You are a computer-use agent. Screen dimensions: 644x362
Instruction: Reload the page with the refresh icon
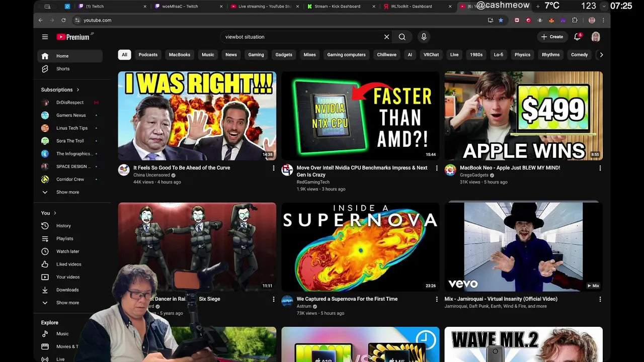[x=63, y=20]
